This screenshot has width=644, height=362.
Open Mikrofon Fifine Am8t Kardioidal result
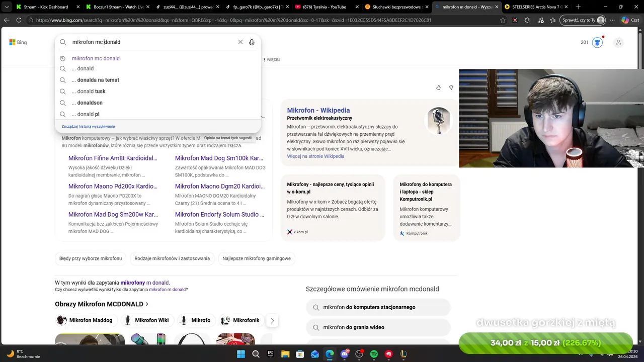pos(113,158)
